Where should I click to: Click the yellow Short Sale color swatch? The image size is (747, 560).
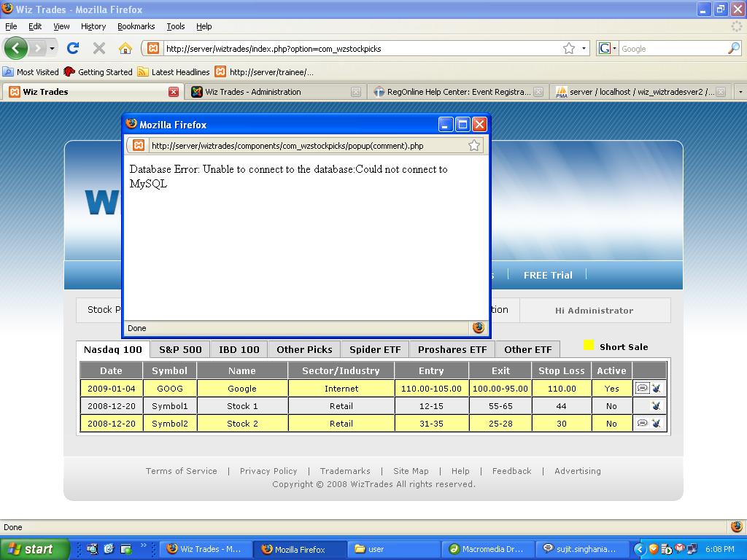(589, 346)
